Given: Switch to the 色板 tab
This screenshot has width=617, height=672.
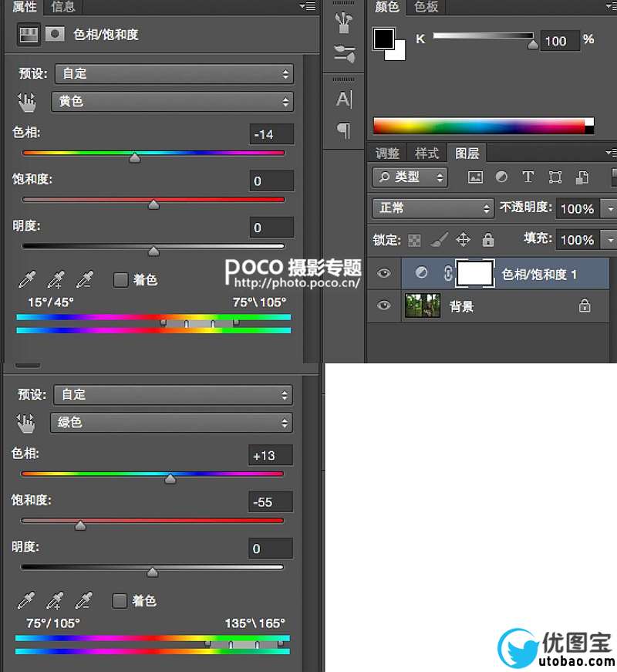Looking at the screenshot, I should (426, 7).
